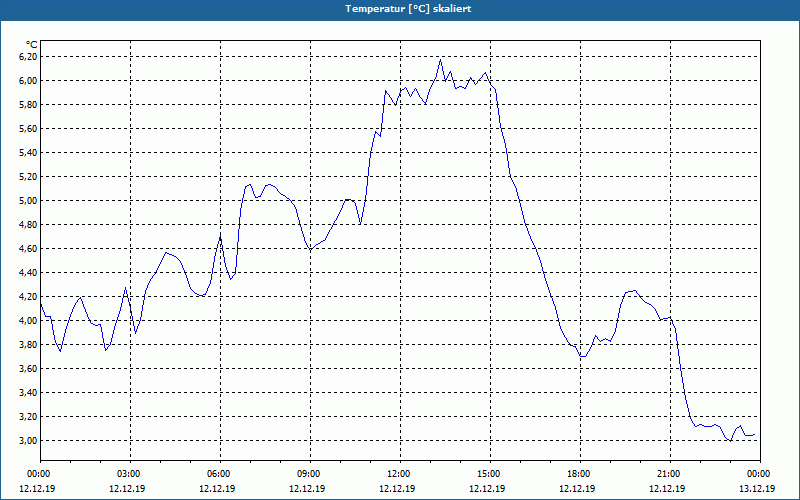The width and height of the screenshot is (800, 500).
Task: Click the 3,20 y-axis label
Action: (28, 416)
